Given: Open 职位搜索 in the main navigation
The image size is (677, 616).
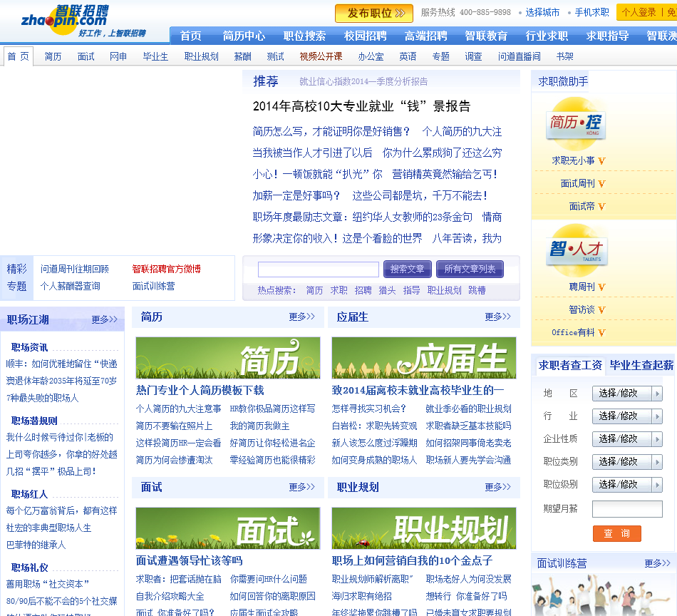Looking at the screenshot, I should (304, 36).
